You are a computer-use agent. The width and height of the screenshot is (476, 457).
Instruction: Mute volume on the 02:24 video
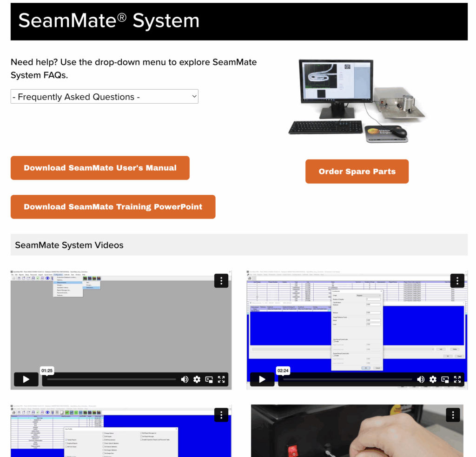421,379
